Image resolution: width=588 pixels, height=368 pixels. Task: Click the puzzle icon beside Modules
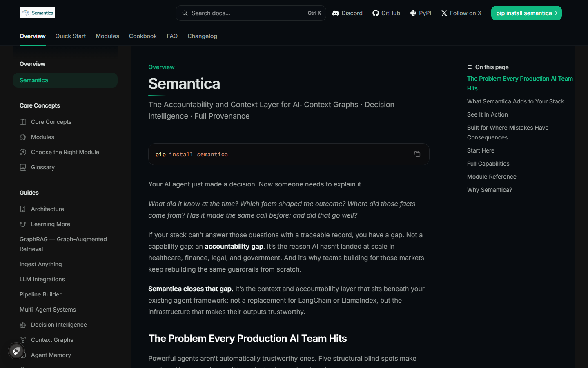click(23, 137)
